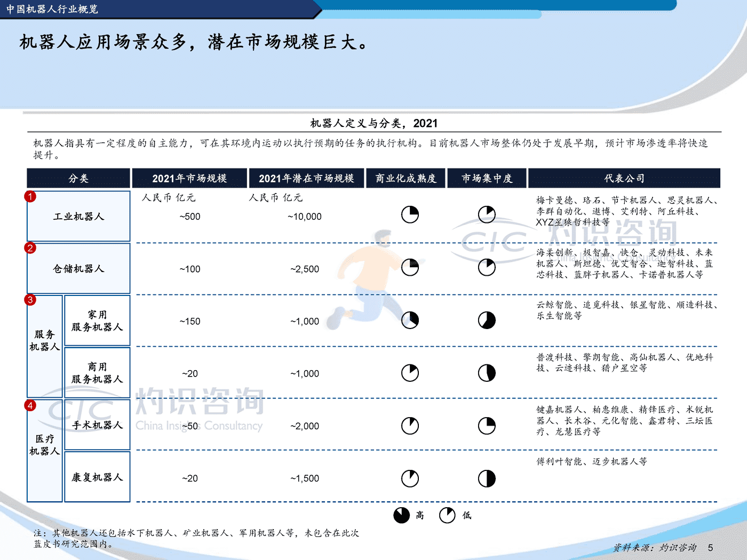Click the robot definition paragraph 机器人指具有一定程度
The height and width of the screenshot is (560, 747).
point(371,149)
